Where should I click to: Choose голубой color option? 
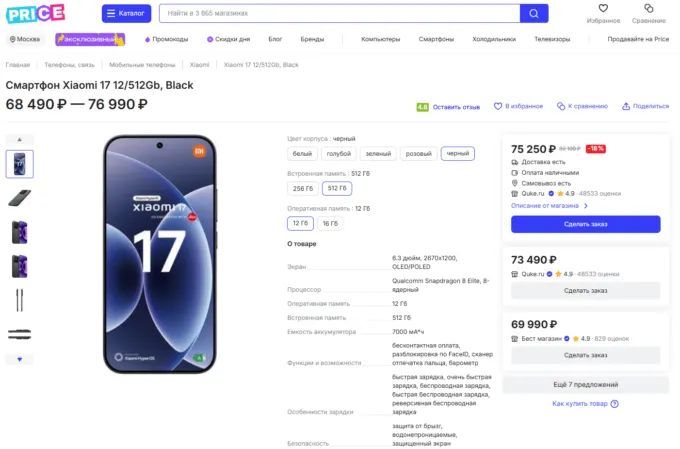pyautogui.click(x=339, y=154)
